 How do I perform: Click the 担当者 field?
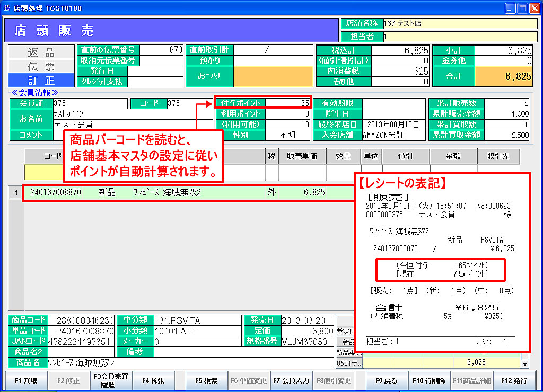point(459,37)
